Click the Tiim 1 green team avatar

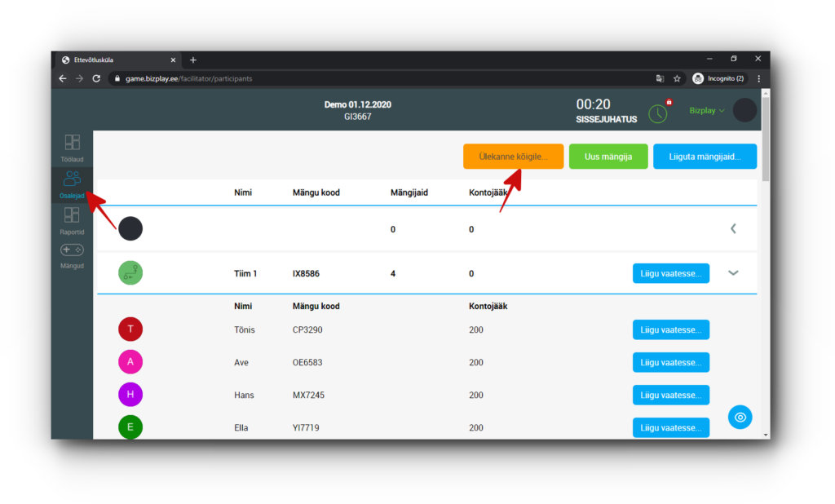pyautogui.click(x=130, y=273)
